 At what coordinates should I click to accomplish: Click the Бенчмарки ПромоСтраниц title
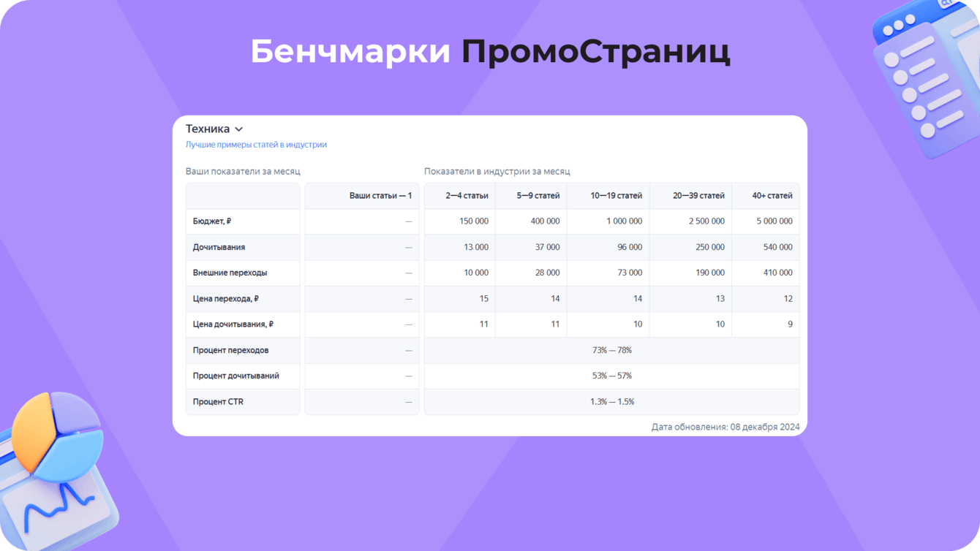[x=490, y=52]
